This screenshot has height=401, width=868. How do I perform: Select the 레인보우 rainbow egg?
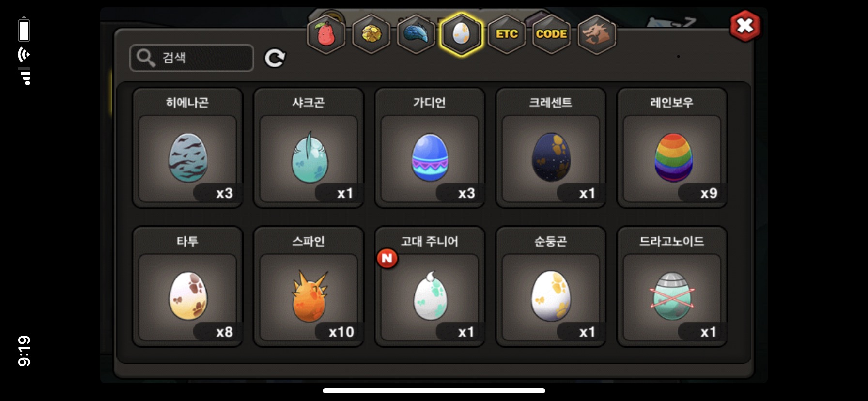point(672,148)
